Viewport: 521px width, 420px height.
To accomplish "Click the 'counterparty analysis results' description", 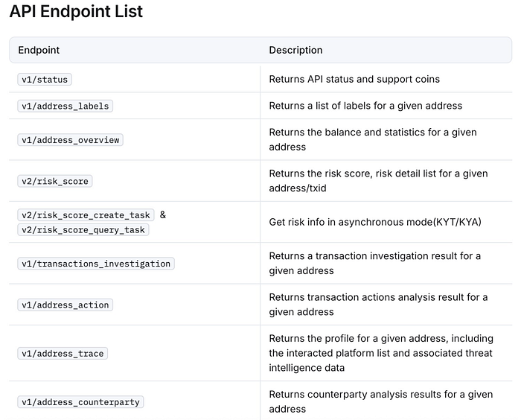I will [x=380, y=401].
